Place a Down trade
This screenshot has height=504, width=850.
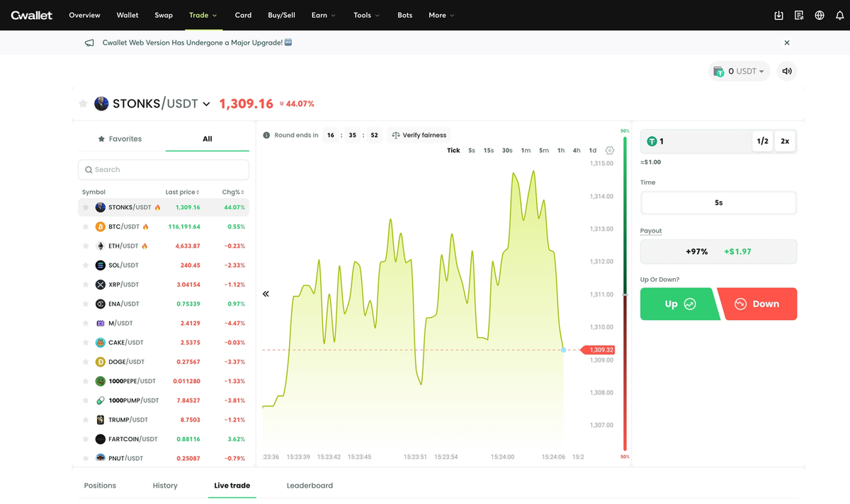757,304
